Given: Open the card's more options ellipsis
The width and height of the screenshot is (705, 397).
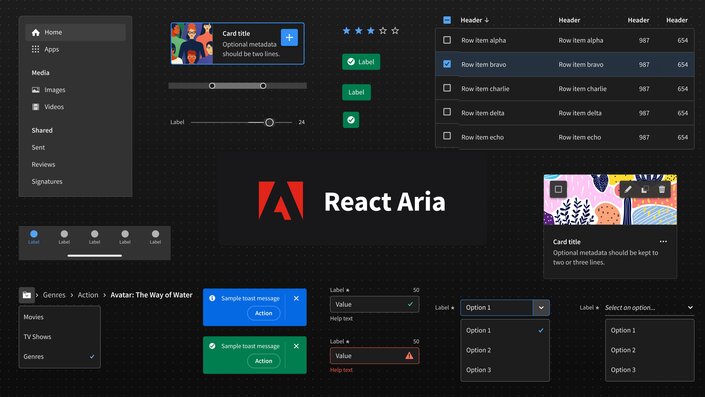Looking at the screenshot, I should (x=663, y=241).
